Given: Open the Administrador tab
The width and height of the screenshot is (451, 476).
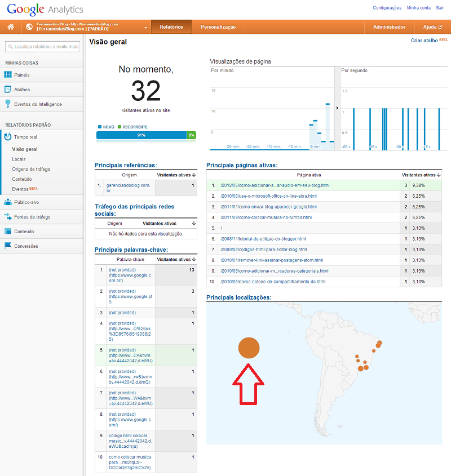Looking at the screenshot, I should pos(390,26).
